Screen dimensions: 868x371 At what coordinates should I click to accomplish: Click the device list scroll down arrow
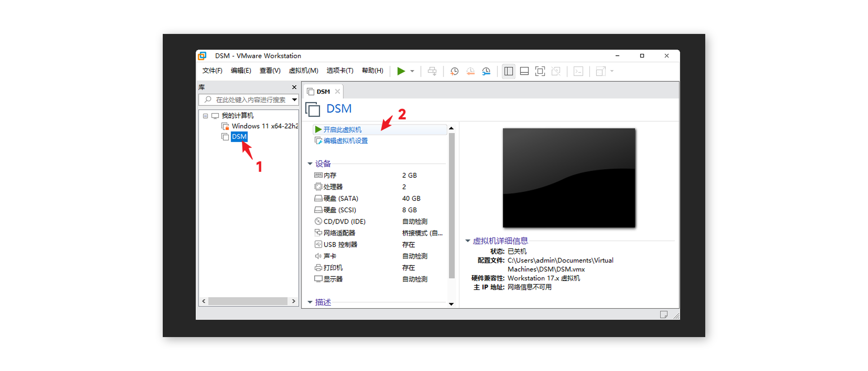(x=451, y=304)
